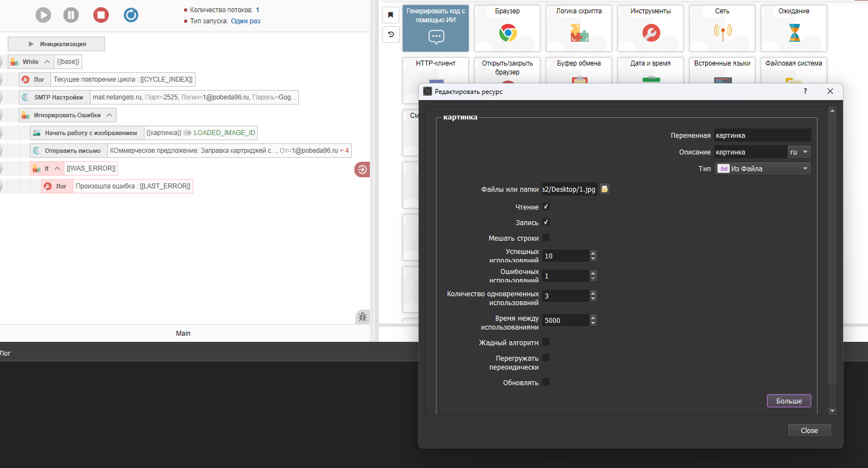Open the Browser module with Chrome icon
The width and height of the screenshot is (868, 468).
(x=507, y=28)
